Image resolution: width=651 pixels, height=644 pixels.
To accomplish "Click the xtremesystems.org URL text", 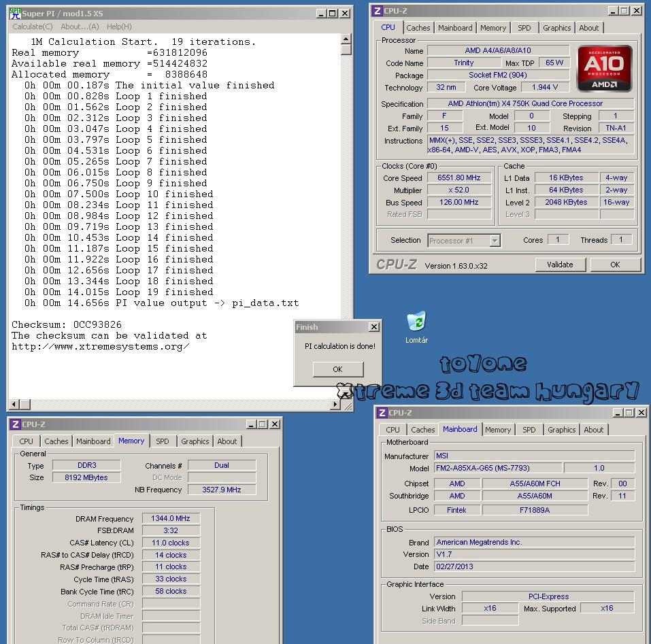I will click(x=101, y=347).
